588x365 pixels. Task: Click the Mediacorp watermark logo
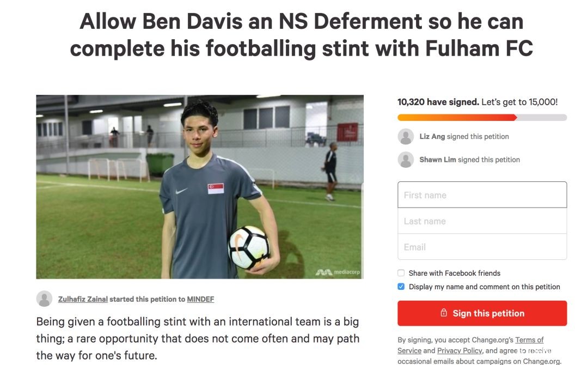pos(338,272)
